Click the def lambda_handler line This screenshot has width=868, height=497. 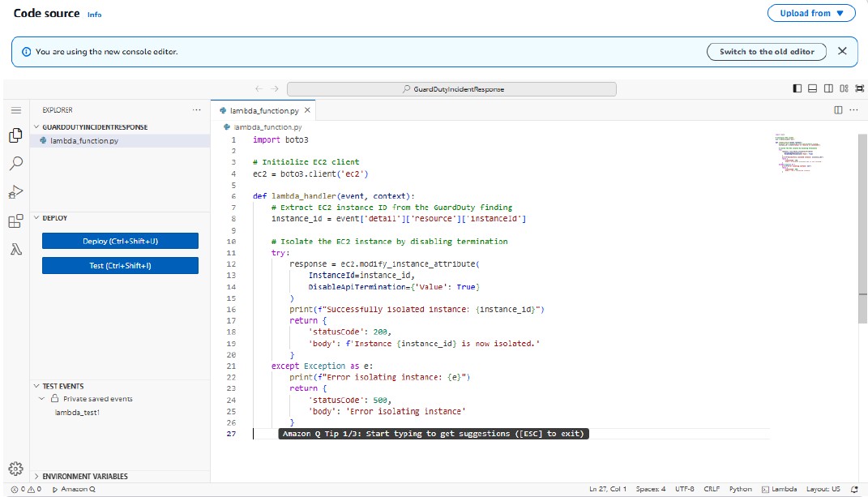tap(334, 196)
